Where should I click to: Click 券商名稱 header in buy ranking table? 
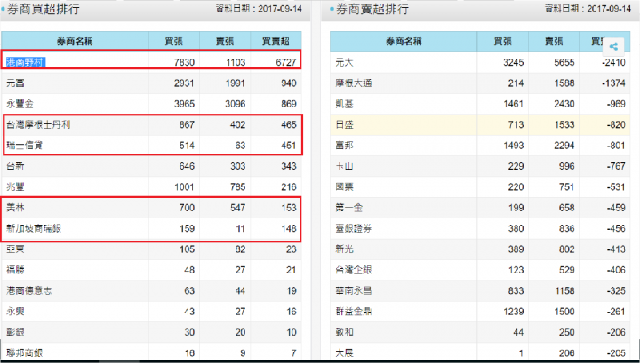(75, 41)
